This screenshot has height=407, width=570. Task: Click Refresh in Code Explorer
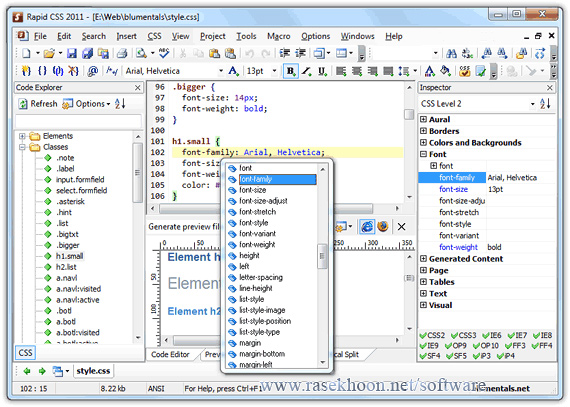[38, 104]
